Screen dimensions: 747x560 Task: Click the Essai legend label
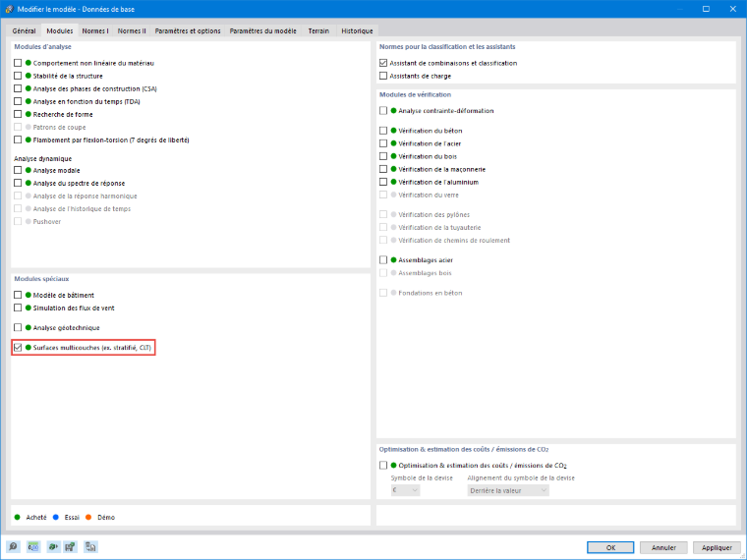(72, 517)
